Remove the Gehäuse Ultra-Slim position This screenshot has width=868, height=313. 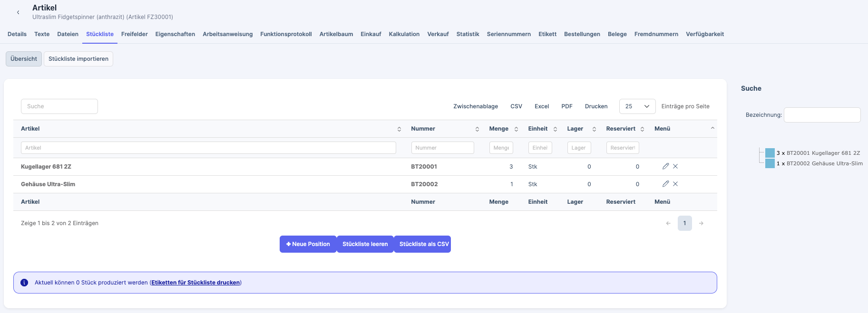click(x=675, y=184)
